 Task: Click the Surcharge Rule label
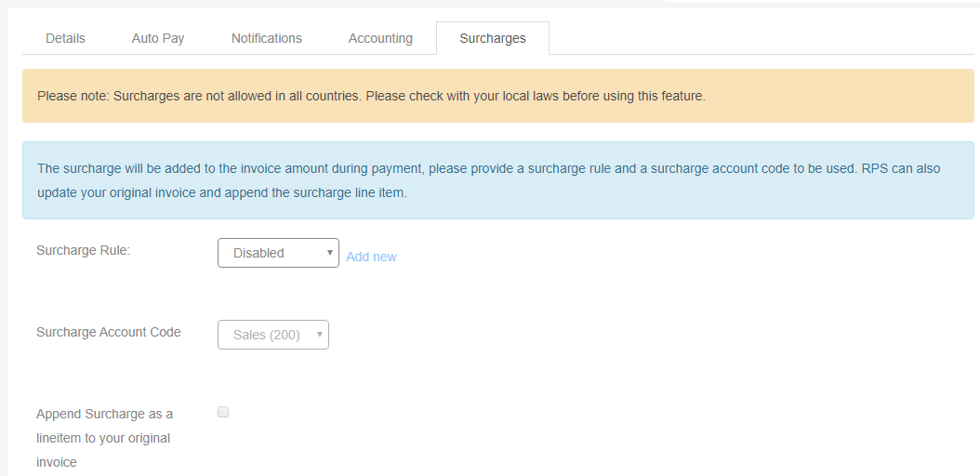click(x=83, y=250)
